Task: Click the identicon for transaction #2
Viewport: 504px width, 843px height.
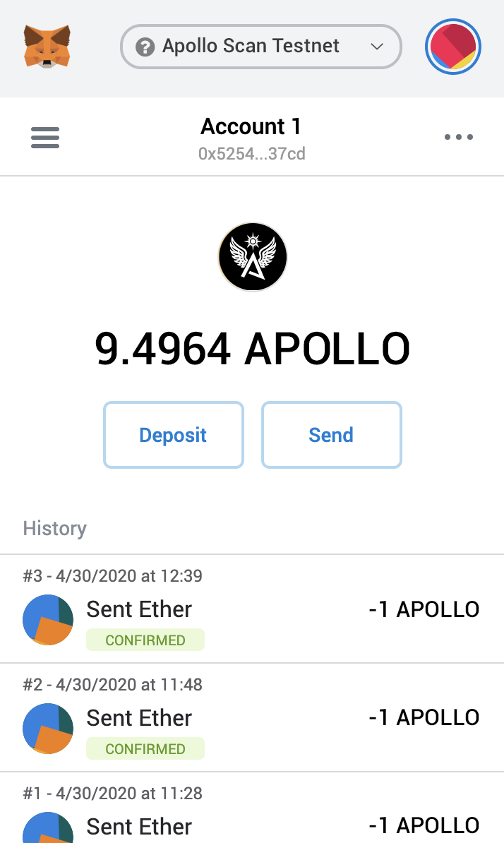Action: point(48,729)
